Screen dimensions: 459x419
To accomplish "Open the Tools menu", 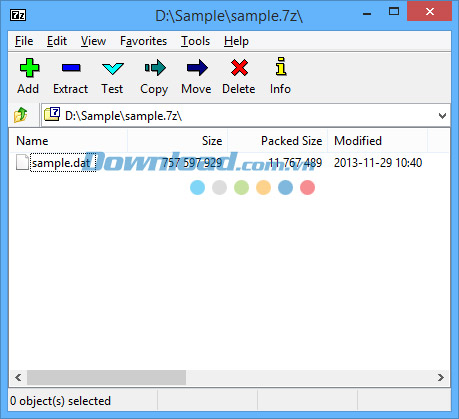I will point(195,41).
